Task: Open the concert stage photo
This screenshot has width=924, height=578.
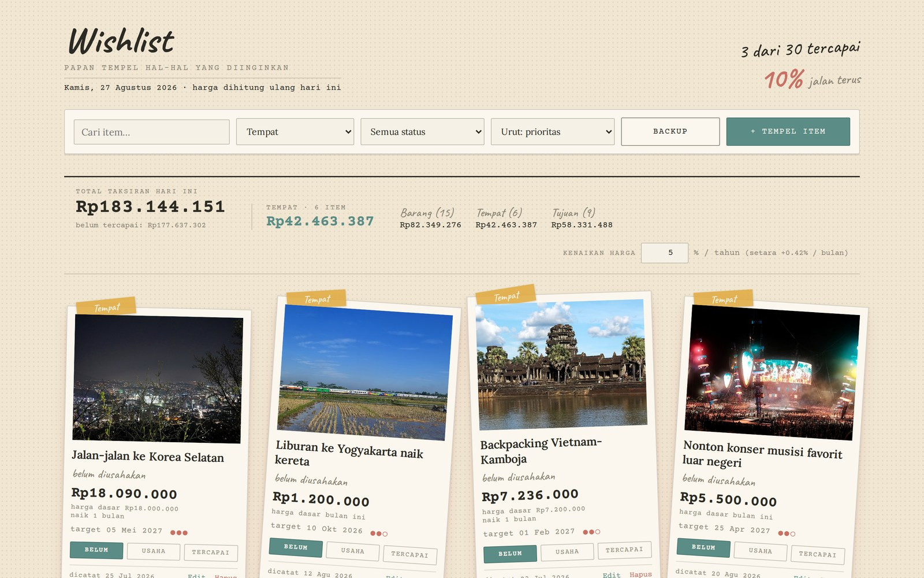Action: tap(772, 372)
